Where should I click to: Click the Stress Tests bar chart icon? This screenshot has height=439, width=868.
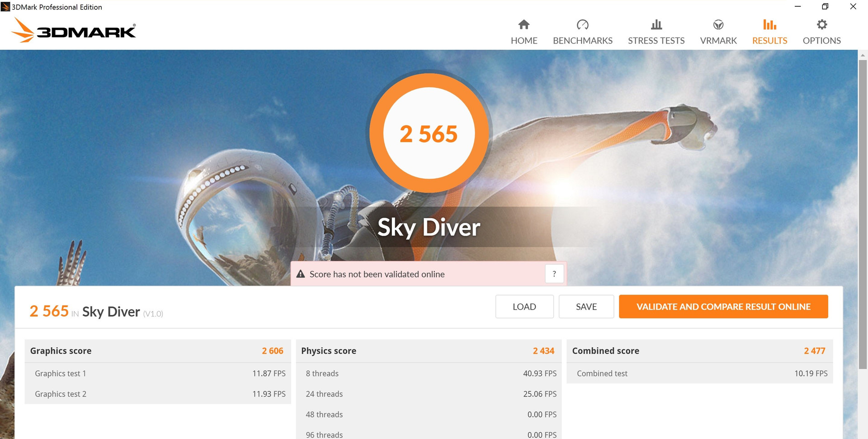656,24
